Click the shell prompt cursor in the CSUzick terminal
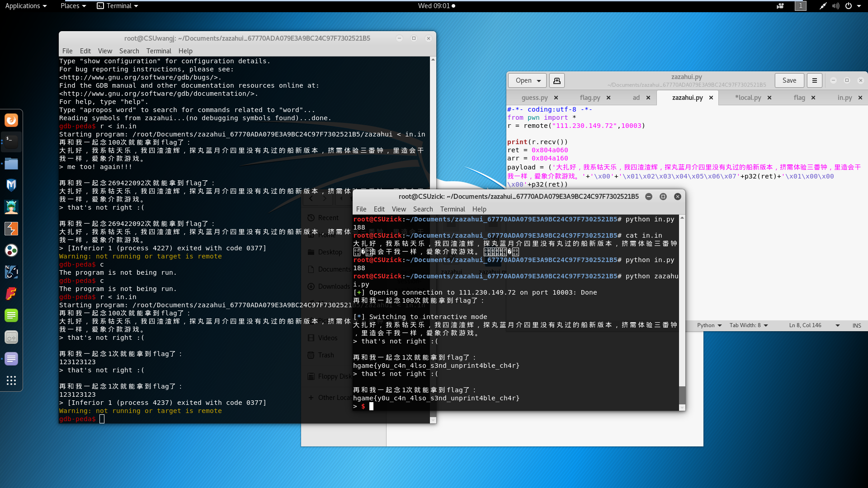 pyautogui.click(x=371, y=406)
